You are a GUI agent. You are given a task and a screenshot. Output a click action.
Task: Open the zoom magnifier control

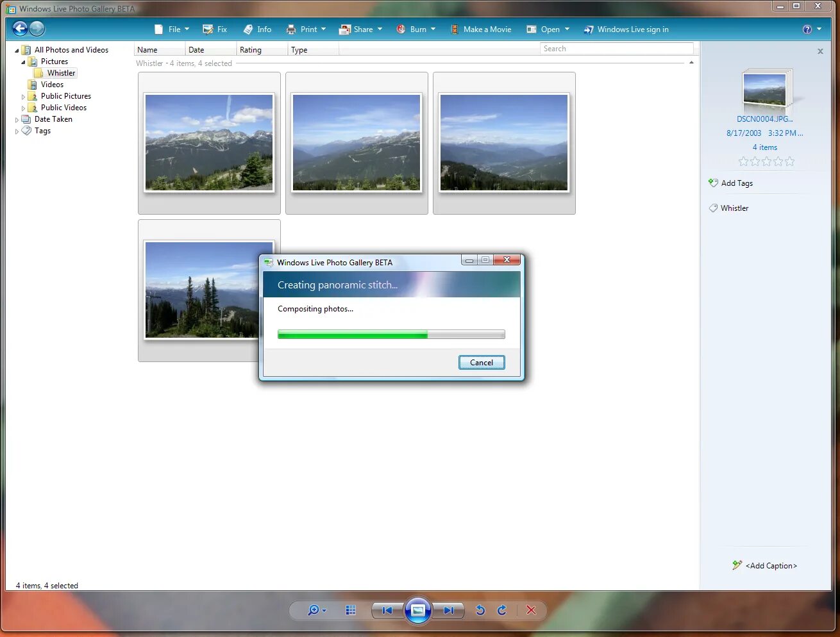click(x=317, y=611)
